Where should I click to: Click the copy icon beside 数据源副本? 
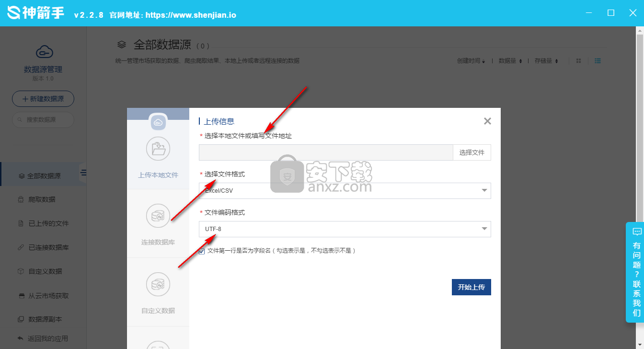pyautogui.click(x=21, y=319)
